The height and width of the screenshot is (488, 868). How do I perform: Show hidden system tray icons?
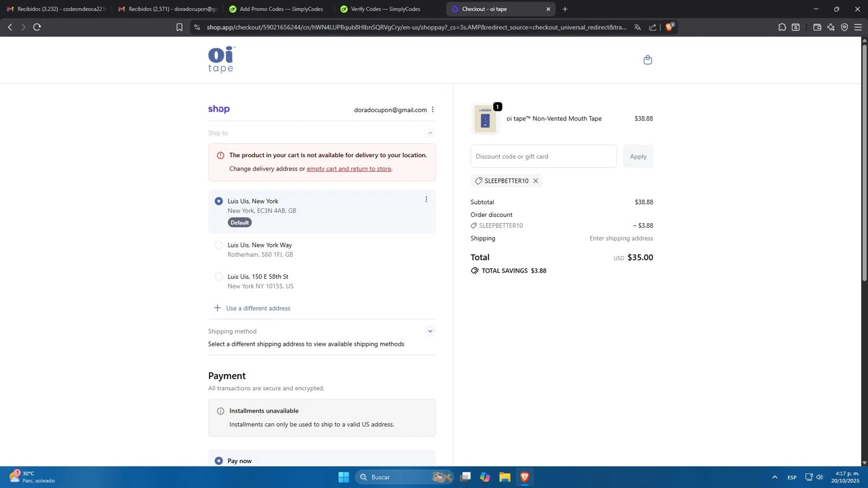pyautogui.click(x=774, y=477)
